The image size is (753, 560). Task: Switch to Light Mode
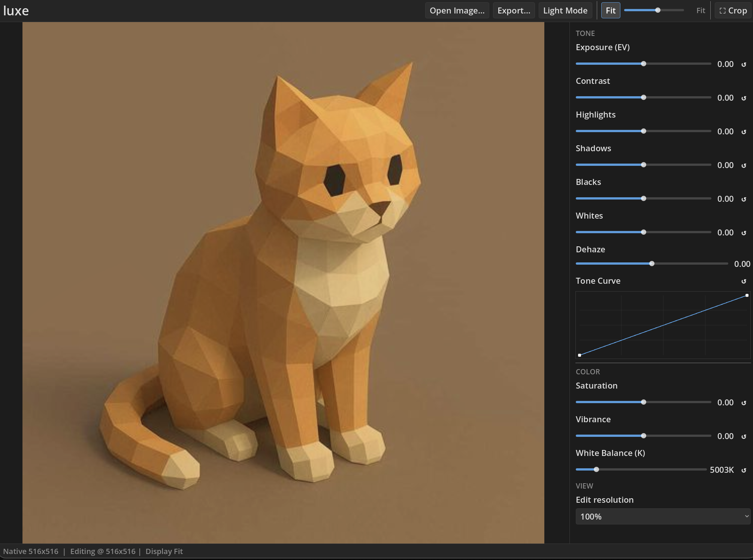click(565, 10)
